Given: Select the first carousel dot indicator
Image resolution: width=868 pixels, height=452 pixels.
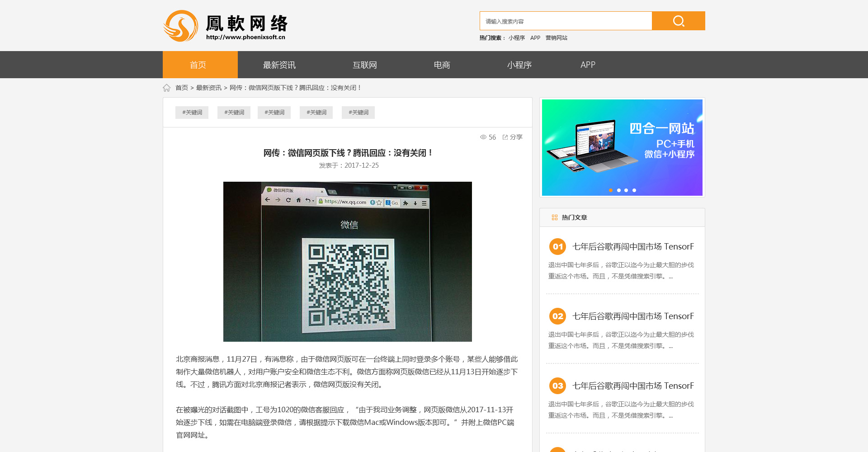Looking at the screenshot, I should click(x=611, y=190).
